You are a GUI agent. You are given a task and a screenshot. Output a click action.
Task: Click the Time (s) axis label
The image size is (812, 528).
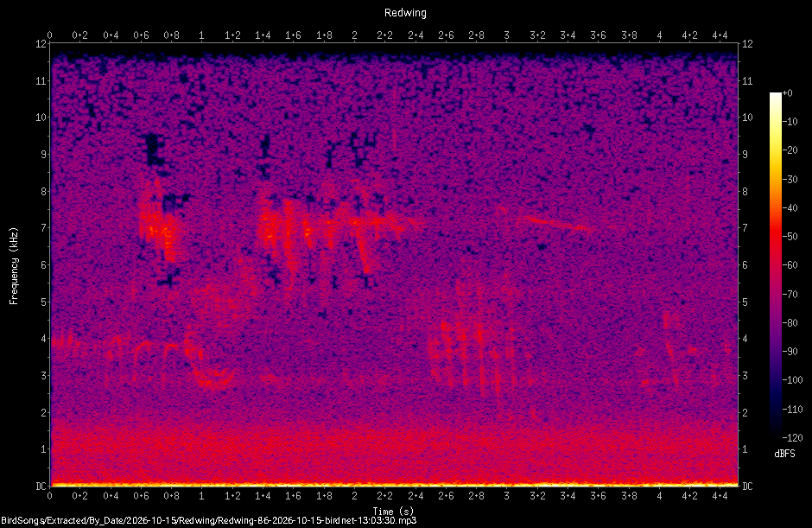click(393, 512)
